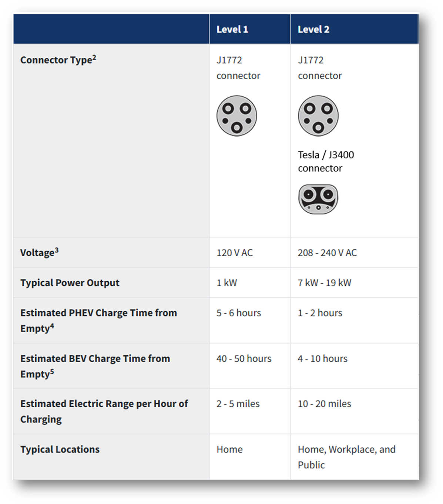Click the J1772 connector icon under Level 1
This screenshot has width=443, height=504.
click(236, 116)
